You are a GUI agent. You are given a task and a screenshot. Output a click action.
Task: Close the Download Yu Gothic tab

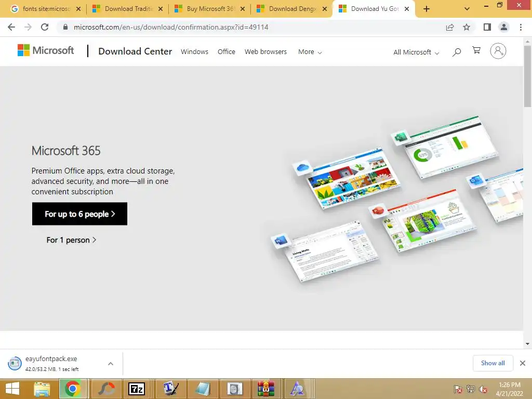click(407, 9)
